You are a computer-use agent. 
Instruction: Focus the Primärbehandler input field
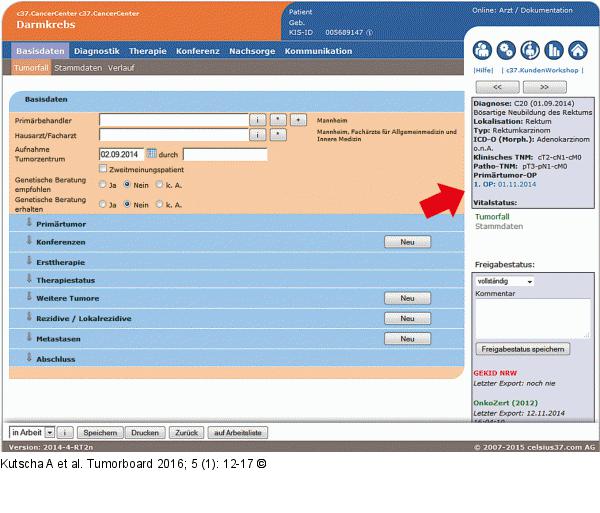pos(174,120)
